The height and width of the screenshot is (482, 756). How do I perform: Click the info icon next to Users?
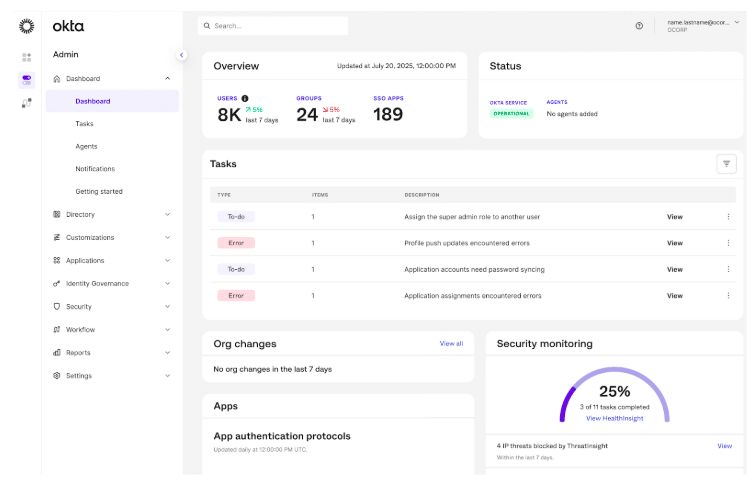pos(245,98)
